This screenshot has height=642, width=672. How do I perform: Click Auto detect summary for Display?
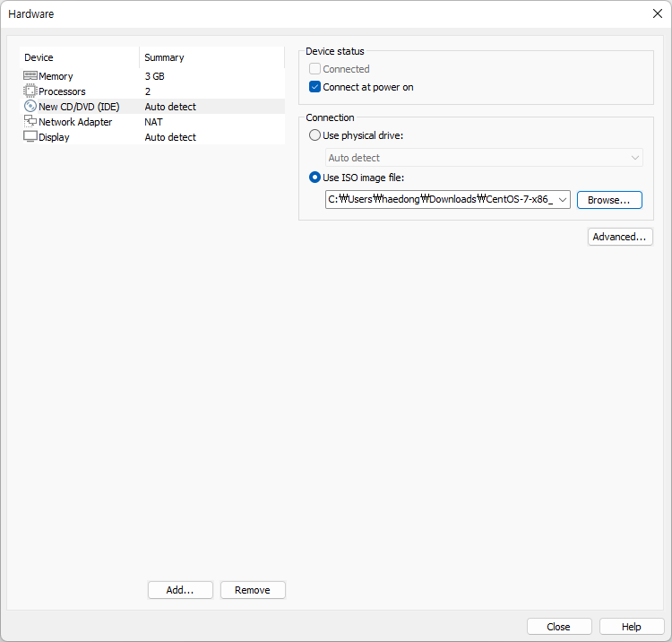(170, 137)
